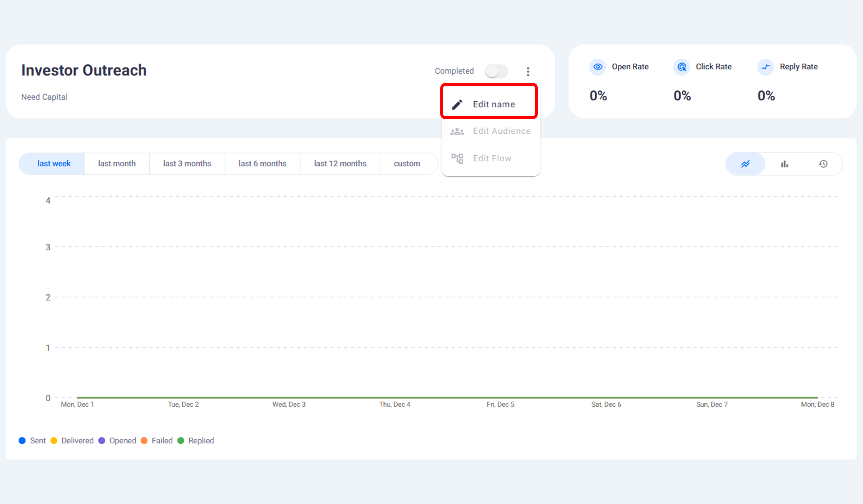Switch to bar chart view

click(x=784, y=164)
